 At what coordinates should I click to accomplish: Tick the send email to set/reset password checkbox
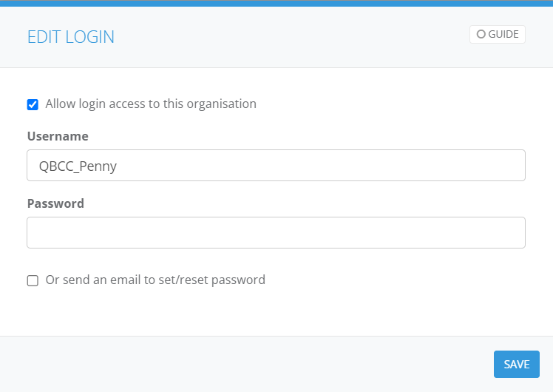pos(33,280)
